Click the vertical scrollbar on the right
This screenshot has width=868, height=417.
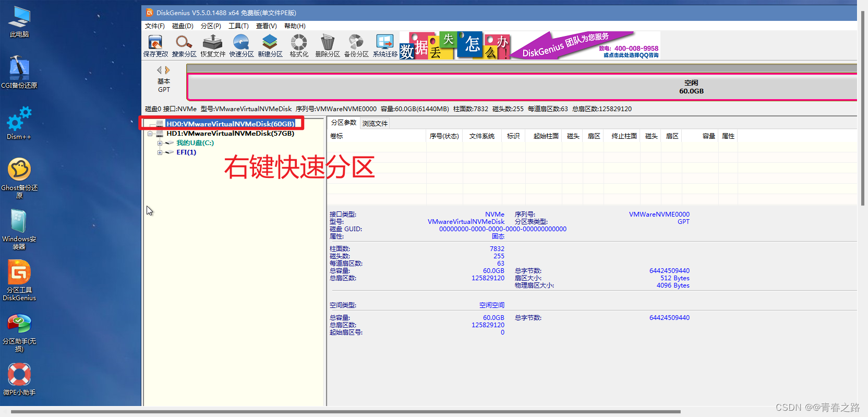pos(863,107)
